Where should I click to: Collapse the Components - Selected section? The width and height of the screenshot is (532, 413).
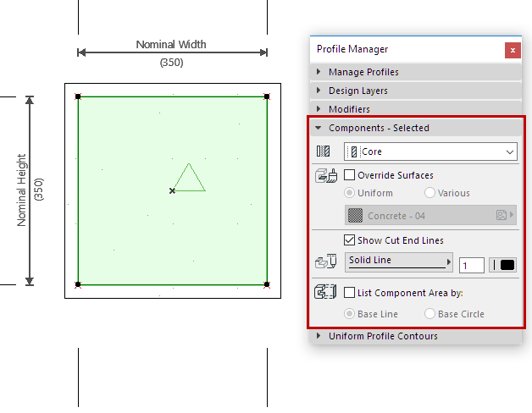tap(416, 128)
